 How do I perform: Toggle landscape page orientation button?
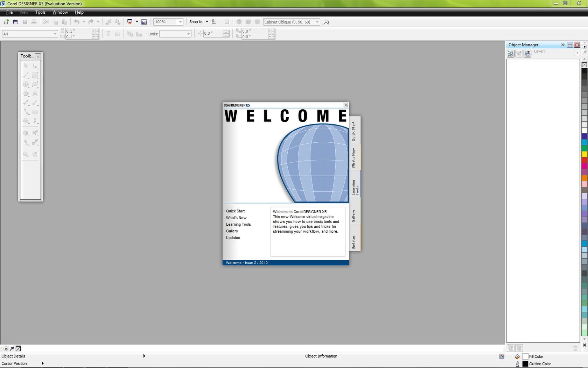click(118, 34)
